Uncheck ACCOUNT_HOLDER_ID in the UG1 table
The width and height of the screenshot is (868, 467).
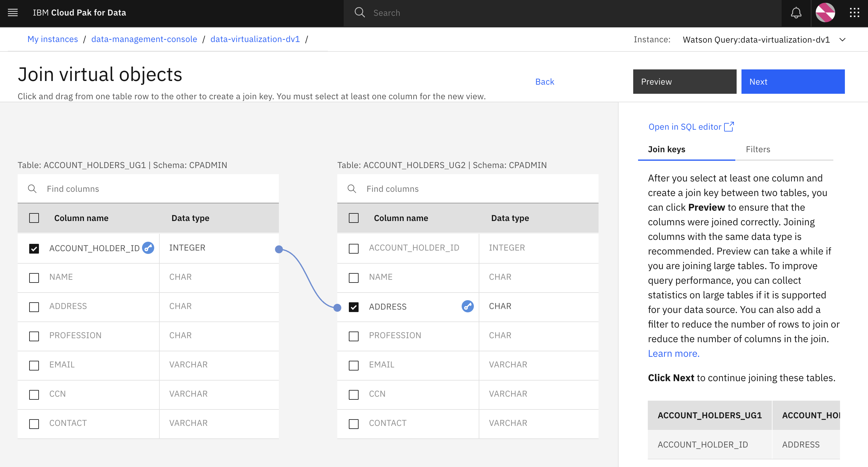coord(34,248)
